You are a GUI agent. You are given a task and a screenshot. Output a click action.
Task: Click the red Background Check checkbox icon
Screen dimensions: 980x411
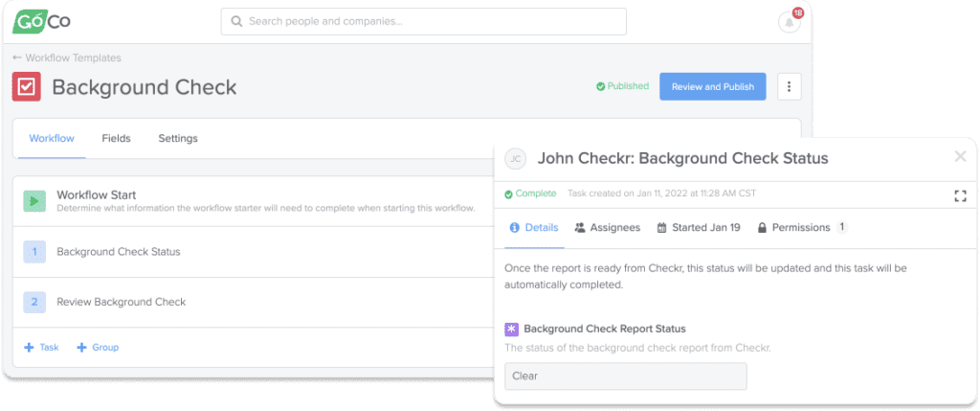point(26,87)
